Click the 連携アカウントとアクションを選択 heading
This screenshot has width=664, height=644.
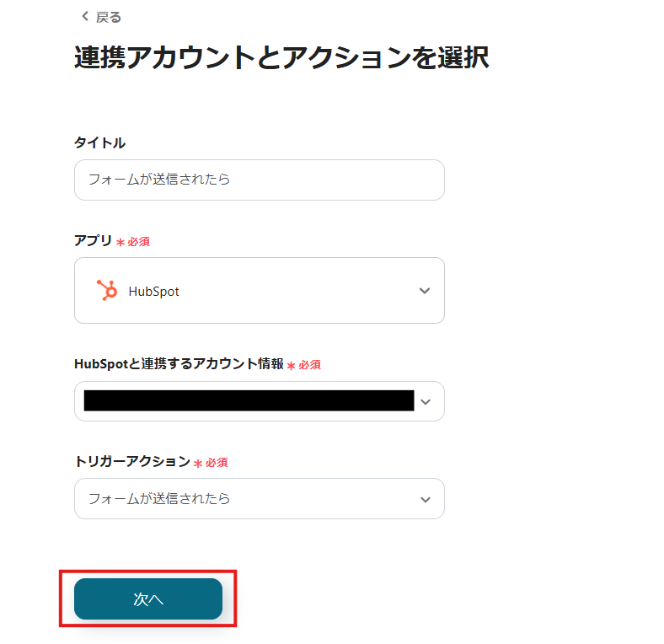click(x=281, y=57)
